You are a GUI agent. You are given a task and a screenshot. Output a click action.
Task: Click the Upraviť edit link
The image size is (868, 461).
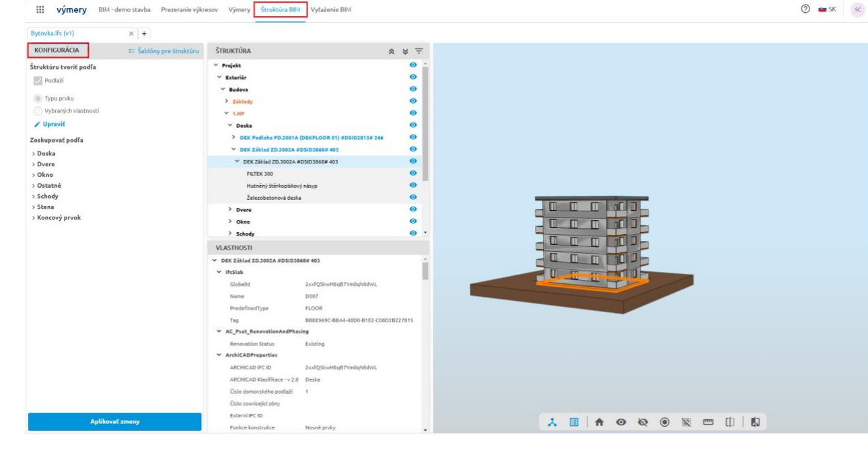coord(55,125)
